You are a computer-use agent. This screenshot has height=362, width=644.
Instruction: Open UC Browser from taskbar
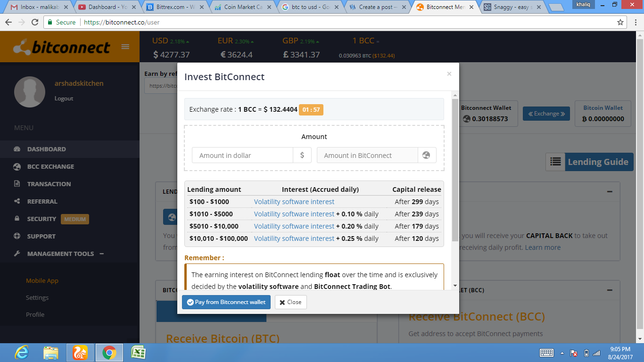pyautogui.click(x=80, y=353)
